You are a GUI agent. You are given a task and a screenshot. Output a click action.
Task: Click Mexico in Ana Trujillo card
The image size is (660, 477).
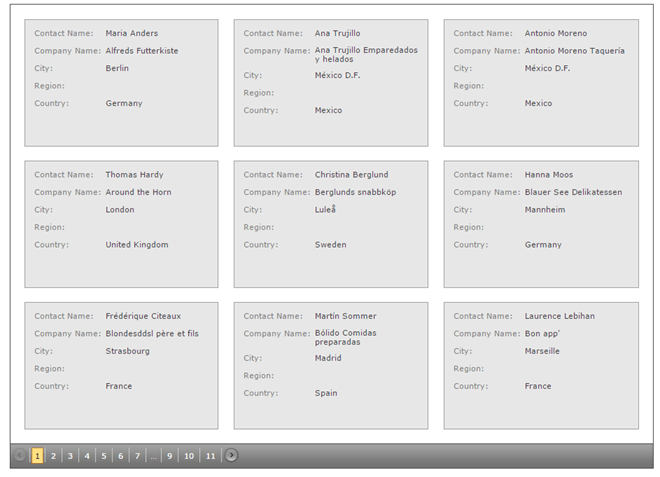(x=328, y=110)
